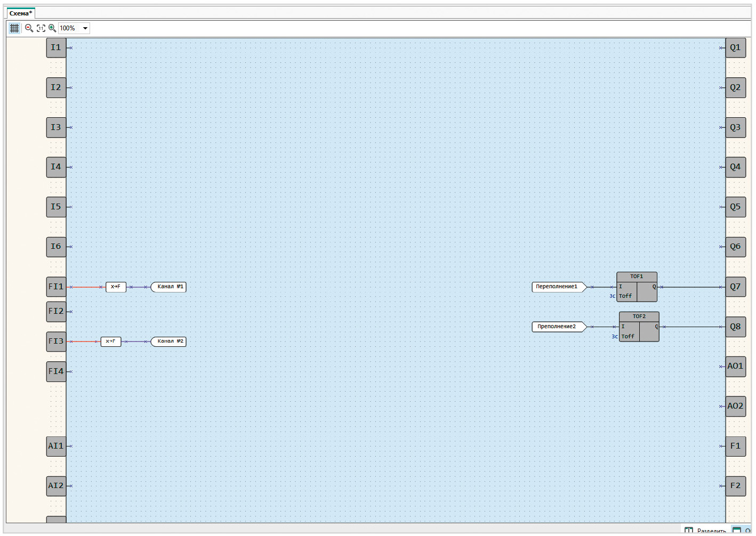Click the Канал №1 variable block

coord(169,287)
